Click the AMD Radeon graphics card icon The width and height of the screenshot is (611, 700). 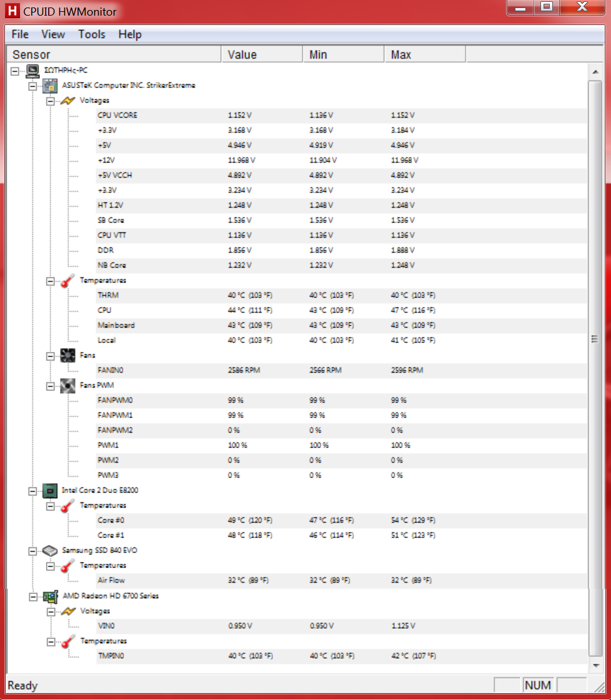coord(51,596)
